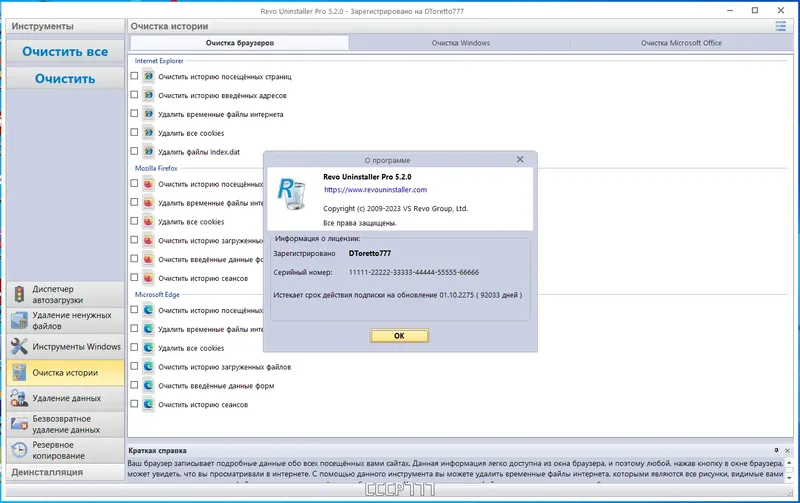Switch to Очистка Microsoft Office tab
Image resolution: width=800 pixels, height=503 pixels.
point(681,43)
